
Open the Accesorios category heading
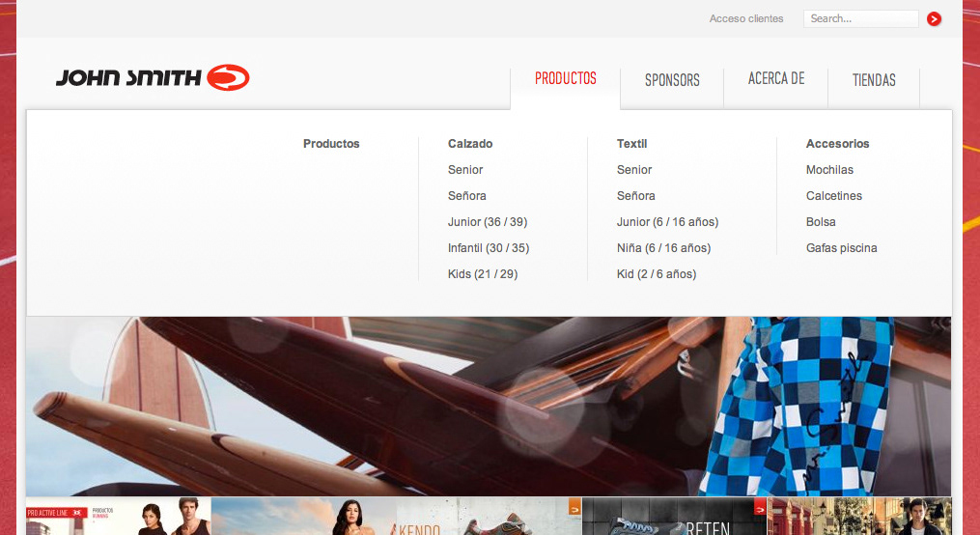pyautogui.click(x=837, y=144)
